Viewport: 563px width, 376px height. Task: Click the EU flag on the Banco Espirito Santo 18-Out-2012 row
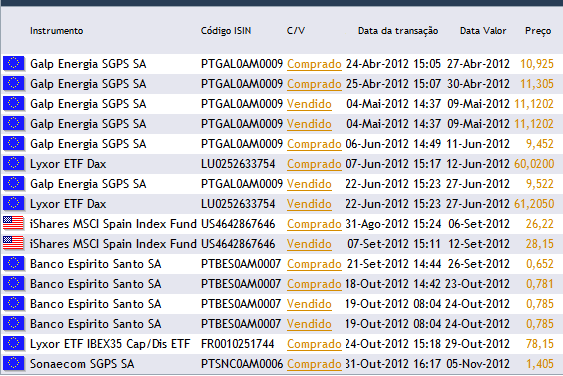coord(14,283)
